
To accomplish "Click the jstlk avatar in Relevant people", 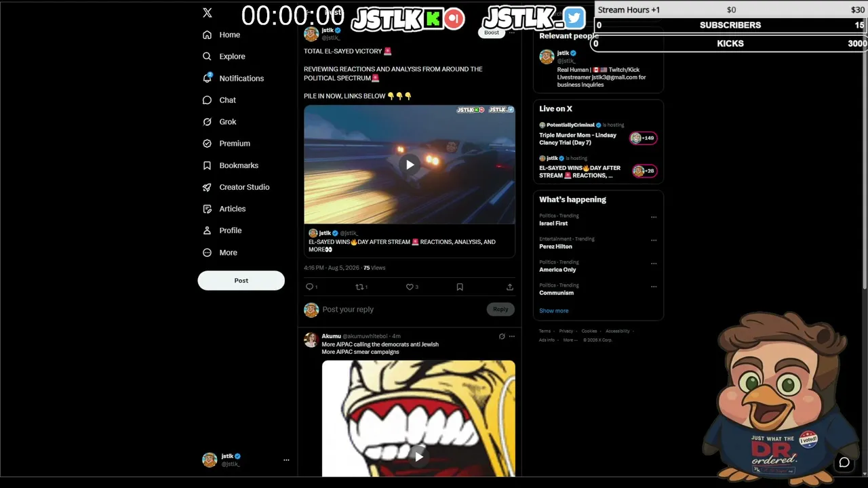I will pos(547,57).
